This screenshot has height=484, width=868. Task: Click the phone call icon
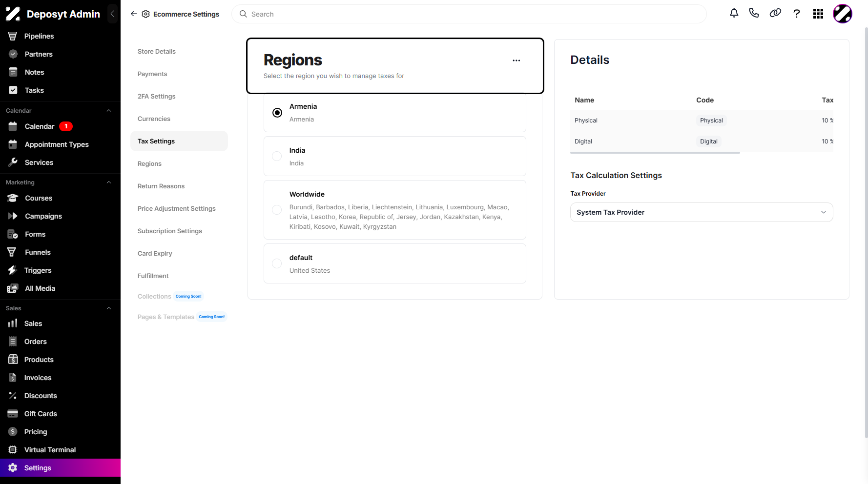[x=754, y=13]
